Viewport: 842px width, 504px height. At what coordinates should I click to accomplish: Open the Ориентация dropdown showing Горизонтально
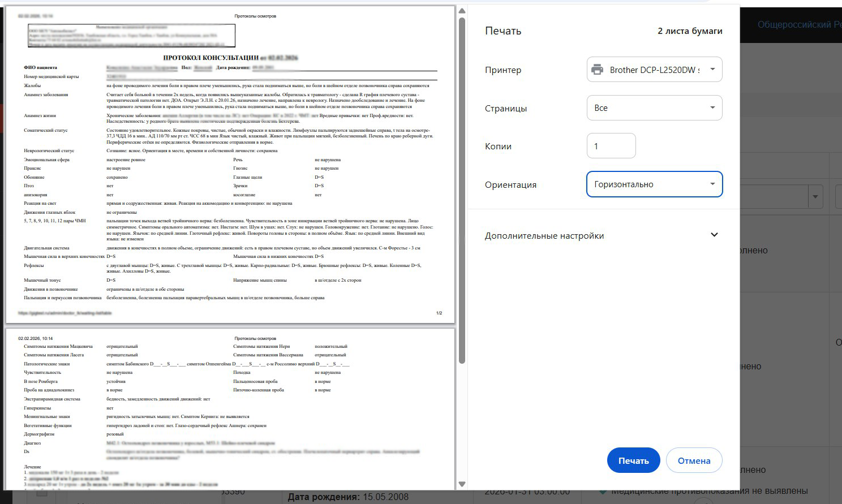654,184
